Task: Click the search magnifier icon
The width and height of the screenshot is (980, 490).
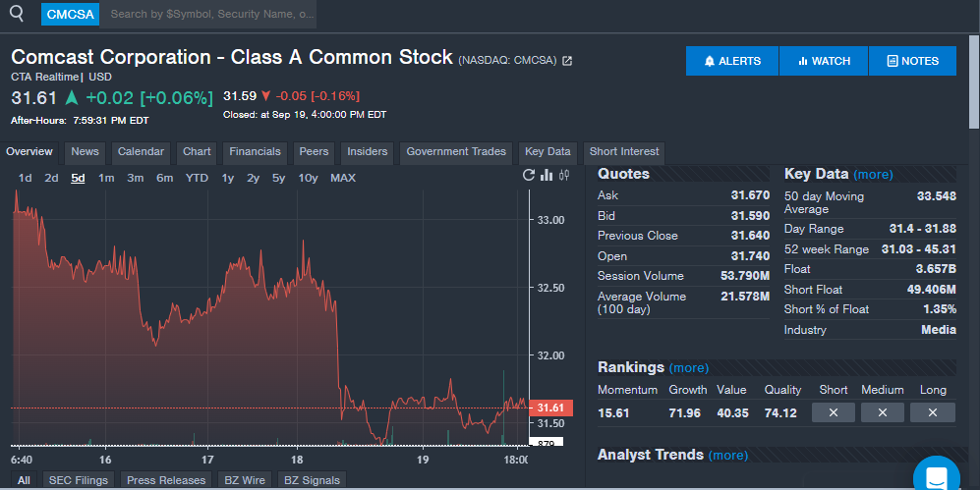Action: (x=17, y=13)
